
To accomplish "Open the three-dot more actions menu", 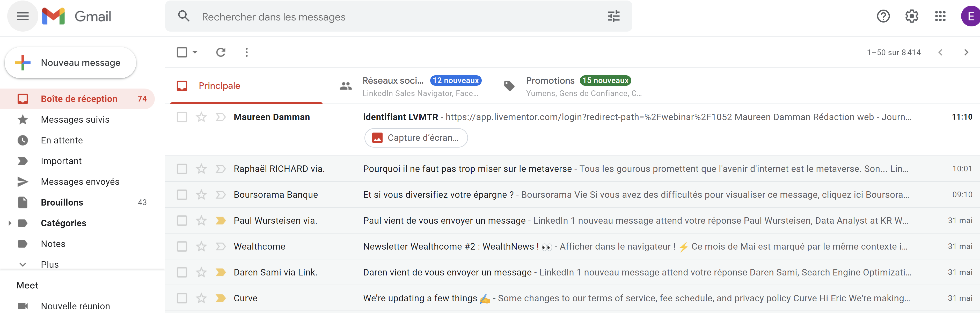I will [246, 52].
